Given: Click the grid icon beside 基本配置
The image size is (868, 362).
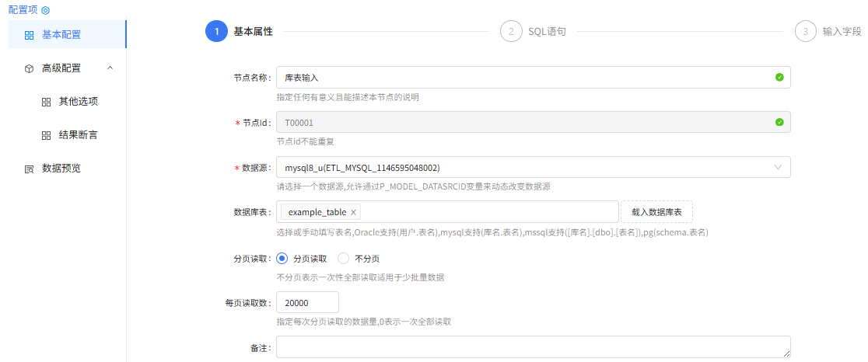Looking at the screenshot, I should coord(30,35).
